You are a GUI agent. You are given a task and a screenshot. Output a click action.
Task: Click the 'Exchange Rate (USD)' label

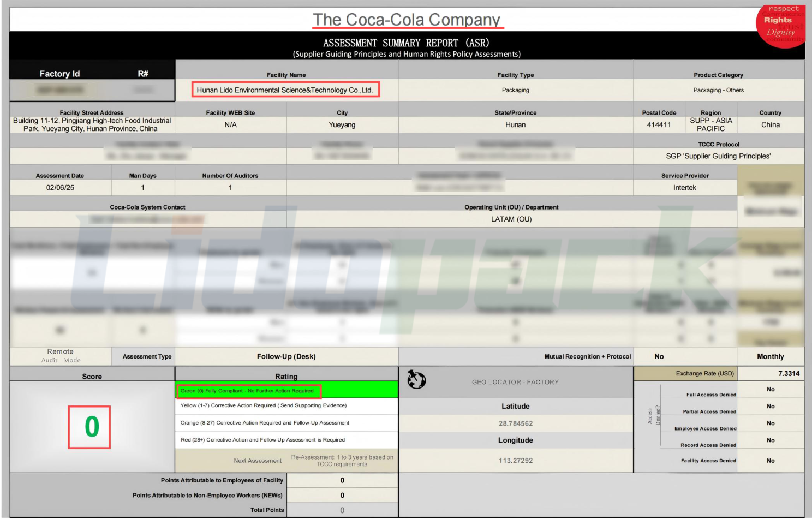pos(704,373)
